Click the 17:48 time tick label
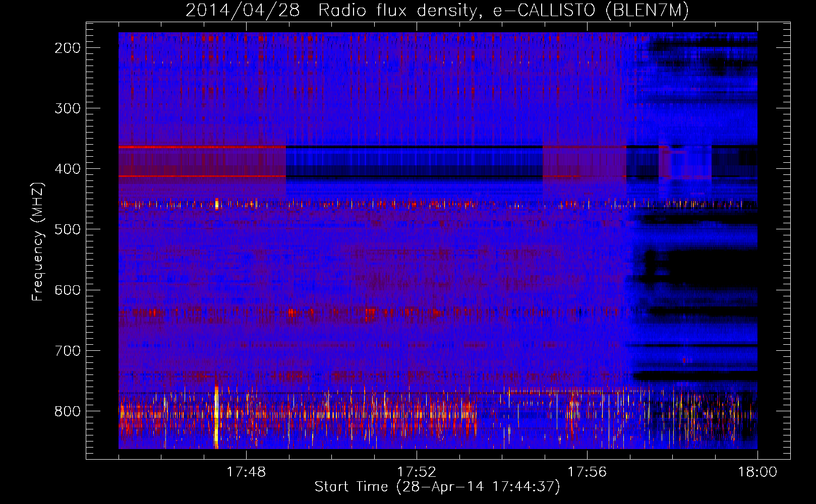Image resolution: width=816 pixels, height=504 pixels. tap(246, 472)
